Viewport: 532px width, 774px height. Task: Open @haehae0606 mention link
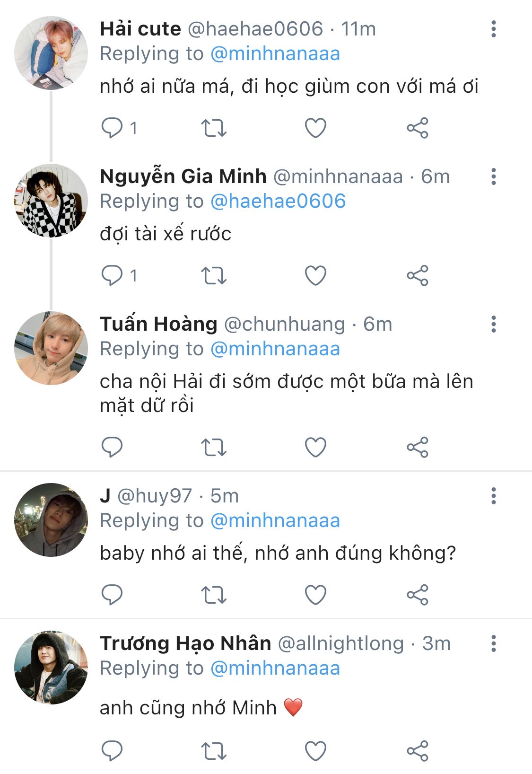coord(278,202)
